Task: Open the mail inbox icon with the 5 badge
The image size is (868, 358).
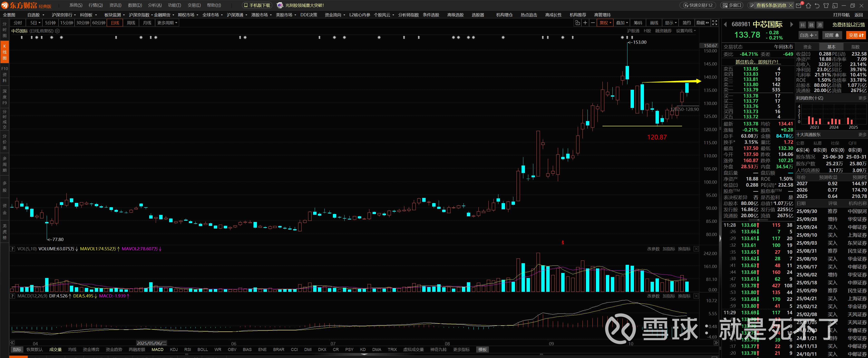Action: (x=799, y=5)
